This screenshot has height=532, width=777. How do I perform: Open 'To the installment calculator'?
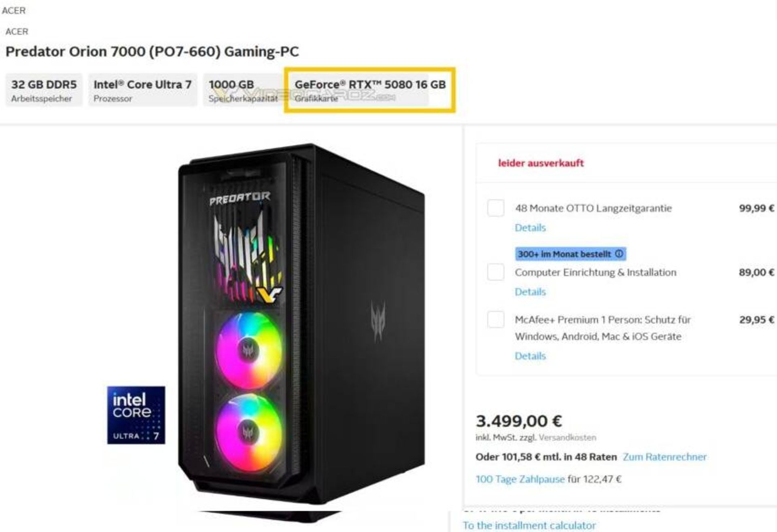tap(531, 525)
